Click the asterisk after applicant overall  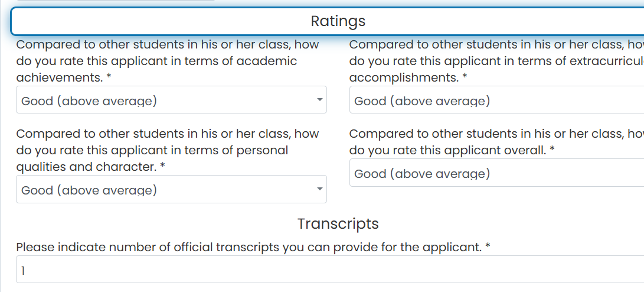point(552,150)
